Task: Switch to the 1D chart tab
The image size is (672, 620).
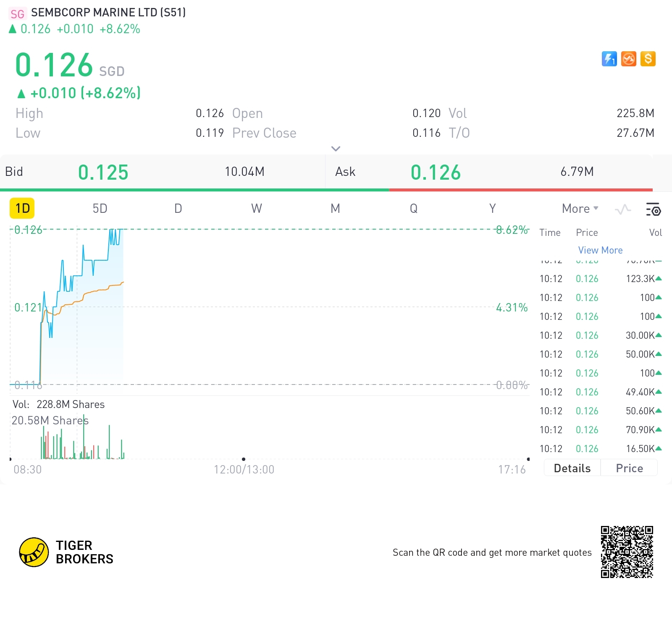Action: coord(22,209)
